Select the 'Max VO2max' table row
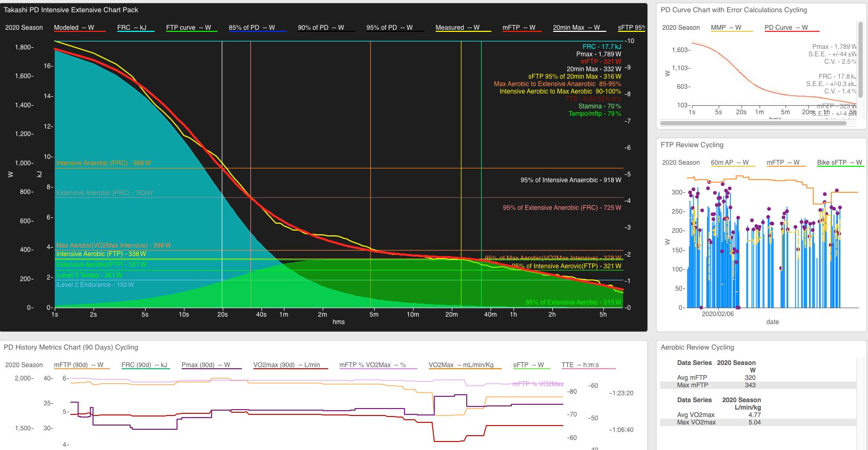The height and width of the screenshot is (450, 868). pos(758,422)
